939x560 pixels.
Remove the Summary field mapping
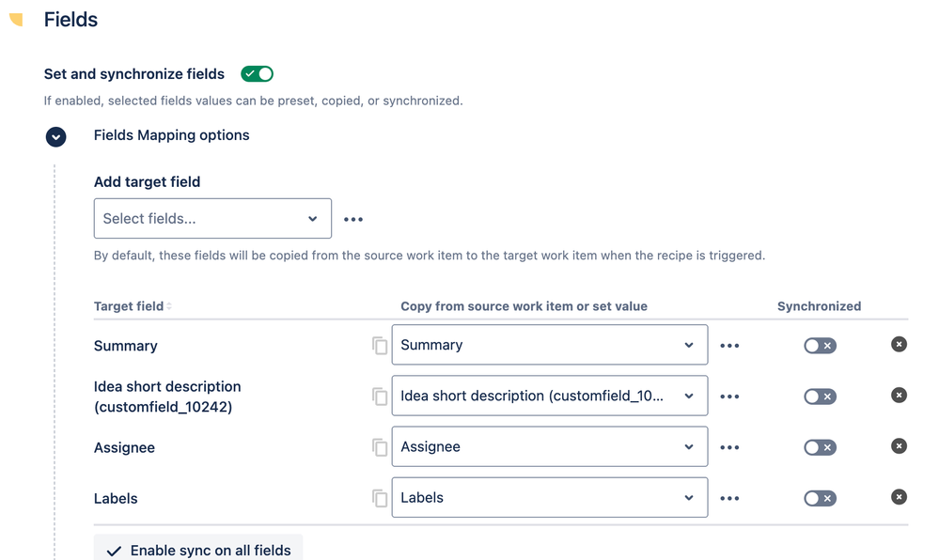[899, 345]
